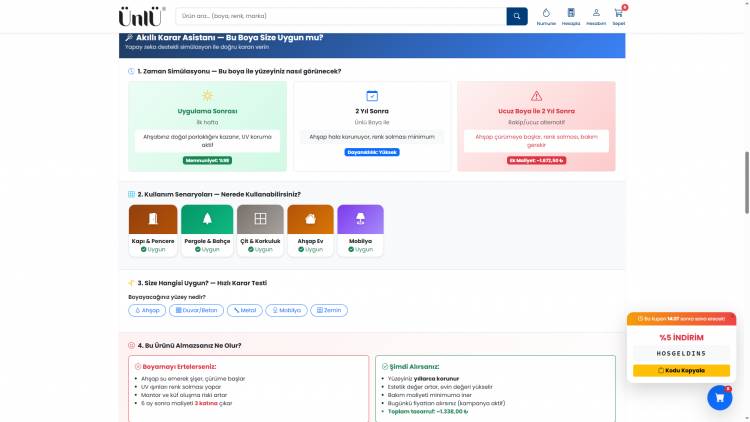Open the Hesapla calculator icon in the header

[x=571, y=13]
